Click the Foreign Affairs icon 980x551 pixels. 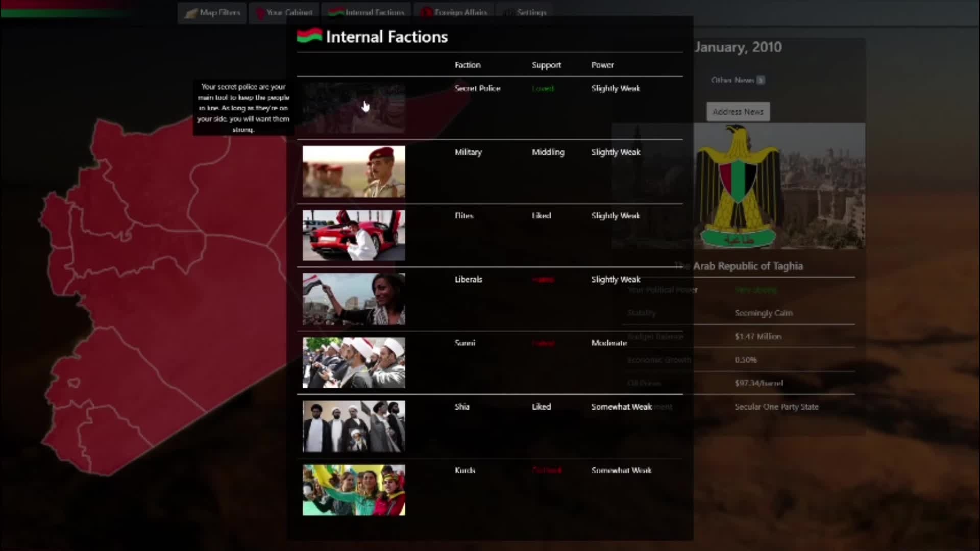point(426,12)
